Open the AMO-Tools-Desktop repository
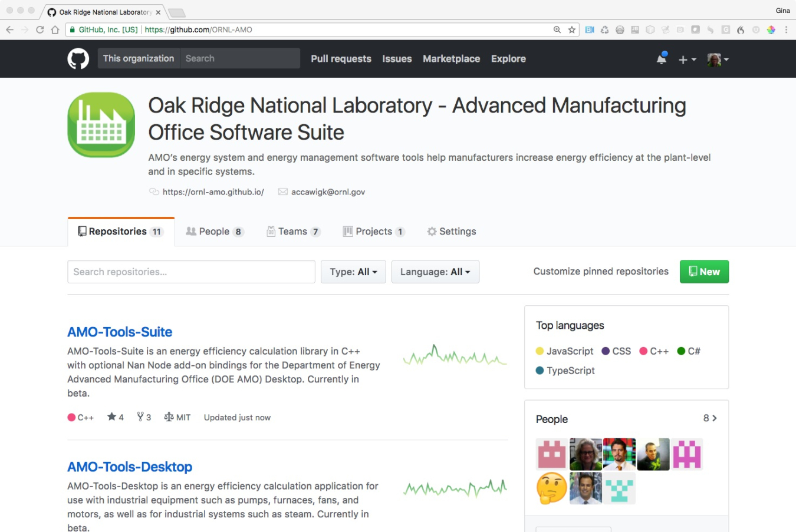The height and width of the screenshot is (532, 796). (130, 467)
